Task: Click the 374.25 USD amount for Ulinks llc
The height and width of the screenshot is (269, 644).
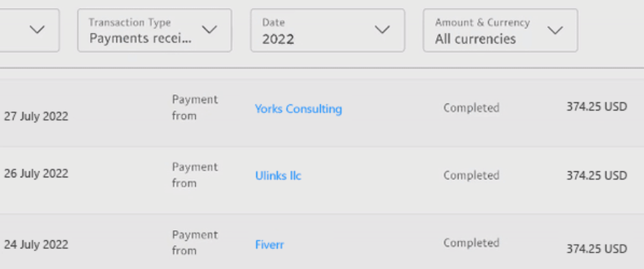Action: (596, 175)
